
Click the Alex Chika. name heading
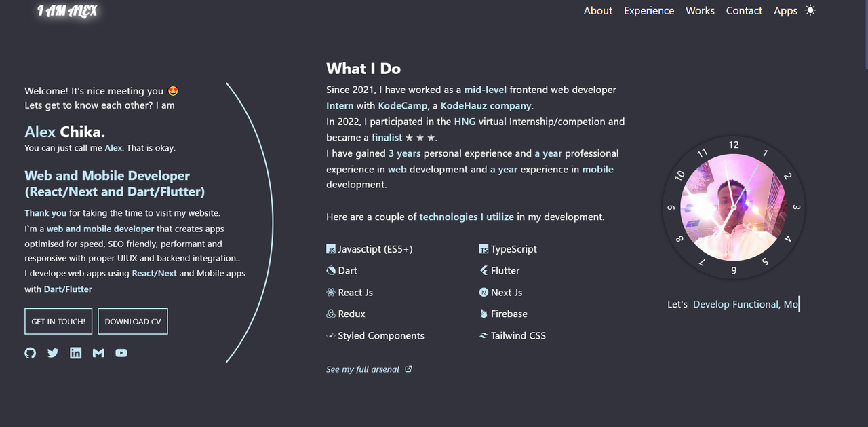pos(65,132)
